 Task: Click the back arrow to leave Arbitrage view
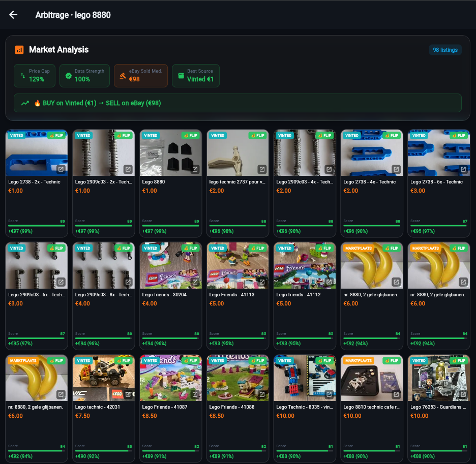pyautogui.click(x=13, y=15)
